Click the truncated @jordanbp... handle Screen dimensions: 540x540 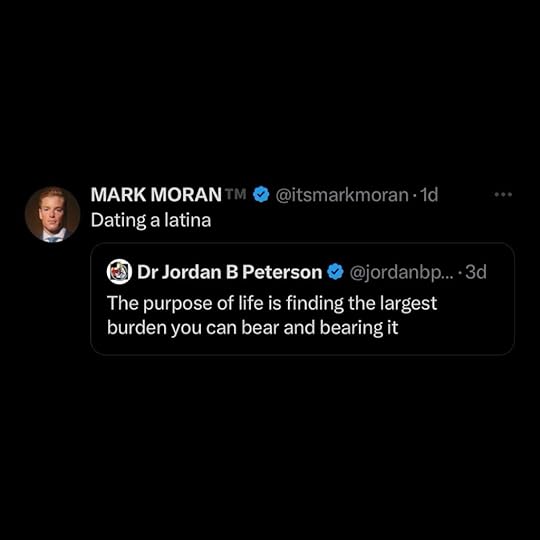coord(402,273)
